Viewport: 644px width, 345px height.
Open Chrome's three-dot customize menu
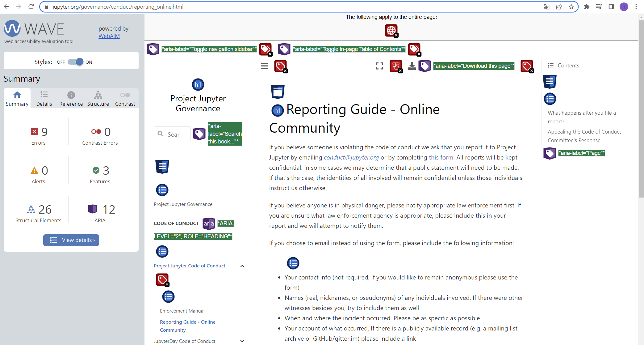636,6
